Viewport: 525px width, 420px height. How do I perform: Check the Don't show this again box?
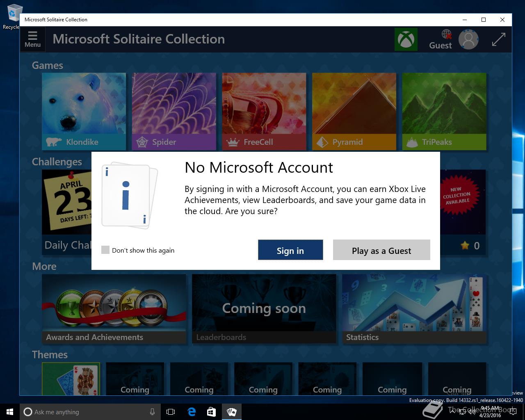pyautogui.click(x=105, y=250)
